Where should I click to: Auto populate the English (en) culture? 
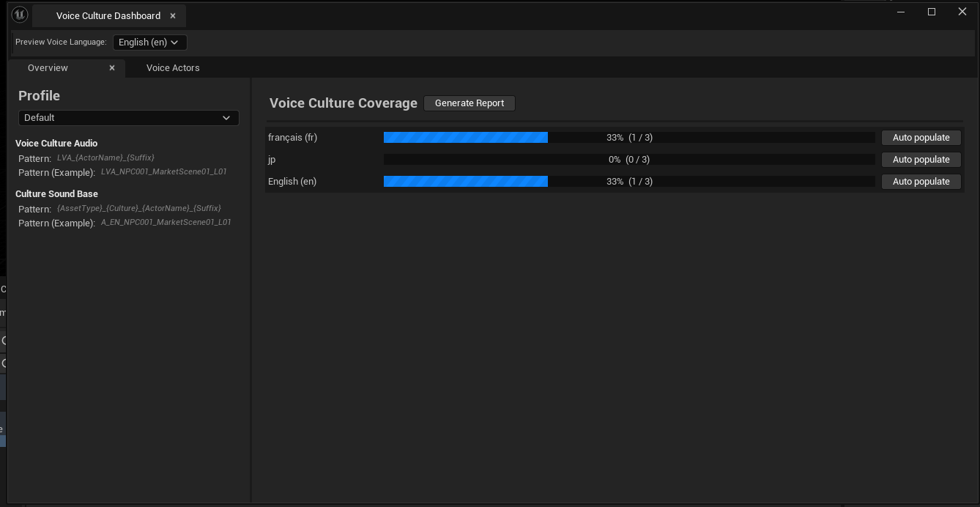(x=921, y=182)
